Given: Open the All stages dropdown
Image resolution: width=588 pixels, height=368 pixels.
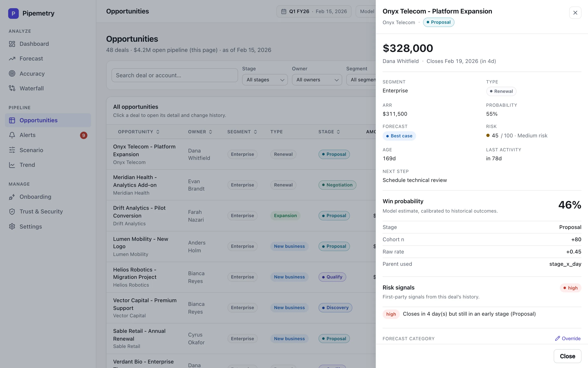Looking at the screenshot, I should (265, 80).
